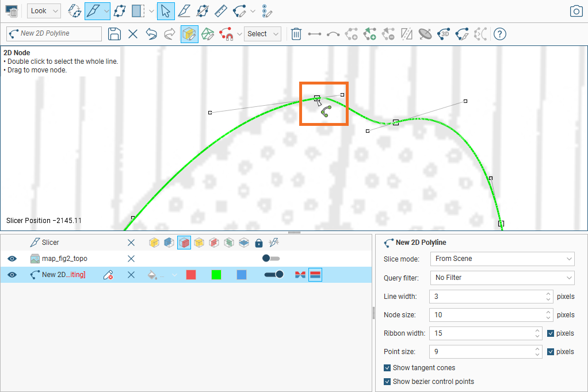The width and height of the screenshot is (588, 392).
Task: Hide the map_fig2_topo layer
Action: click(12, 259)
